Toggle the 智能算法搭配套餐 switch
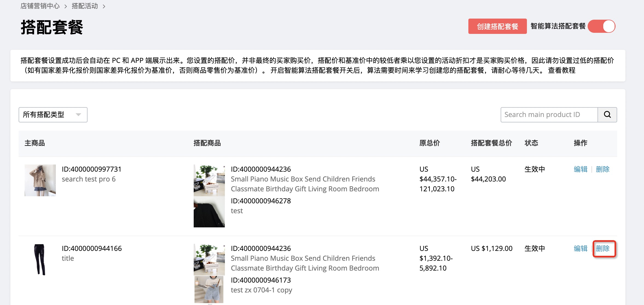Screen dimensions: 644x305 (601, 26)
